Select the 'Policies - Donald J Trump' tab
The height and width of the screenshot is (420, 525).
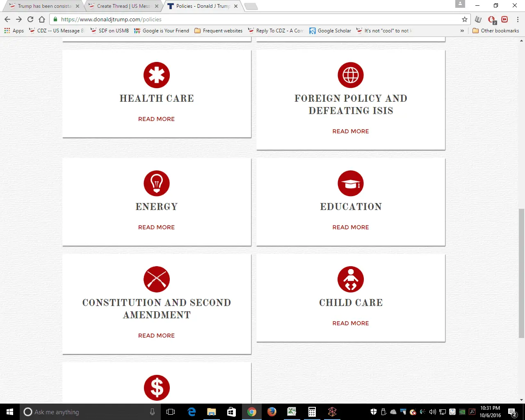pos(202,6)
